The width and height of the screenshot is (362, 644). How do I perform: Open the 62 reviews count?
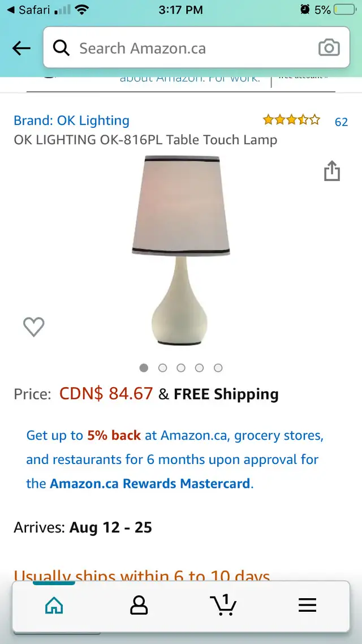[x=341, y=122]
